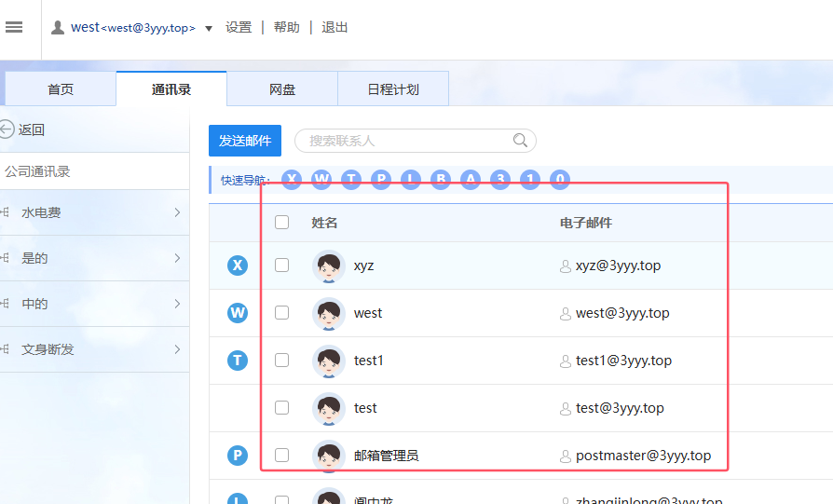Click the back arrow icon
Image resolution: width=833 pixels, height=504 pixels.
tap(7, 129)
